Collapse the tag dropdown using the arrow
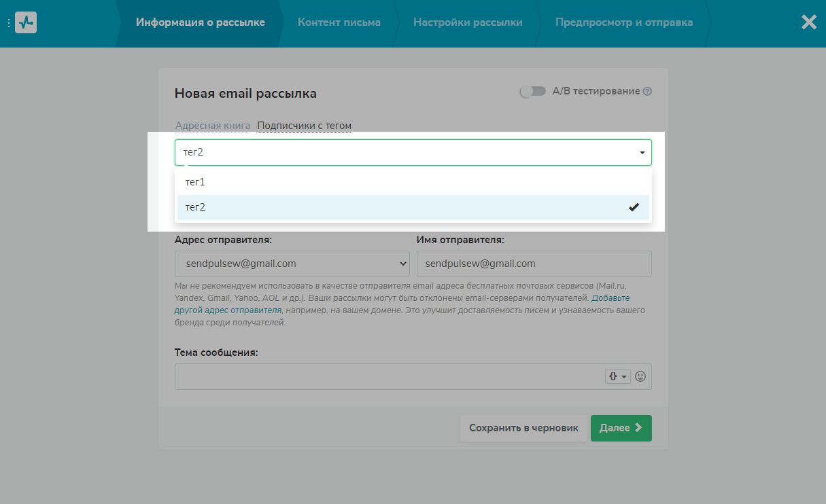Viewport: 826px width, 504px height. point(642,153)
